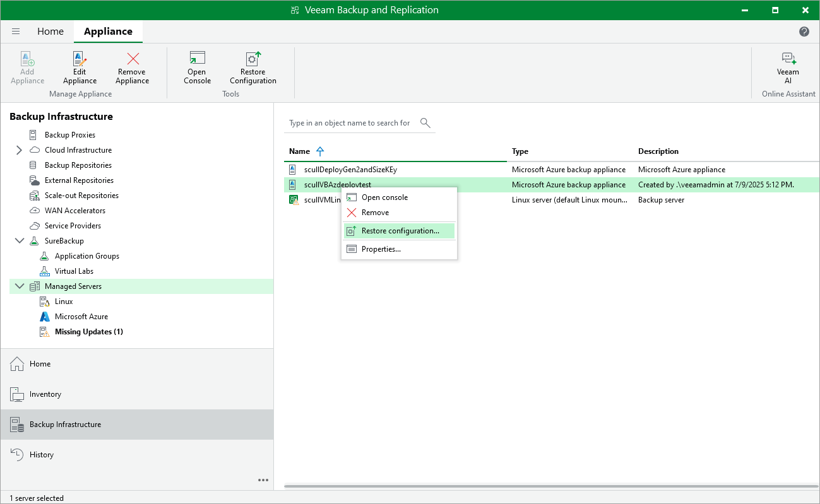Click the Backup Repositories icon

[x=34, y=165]
